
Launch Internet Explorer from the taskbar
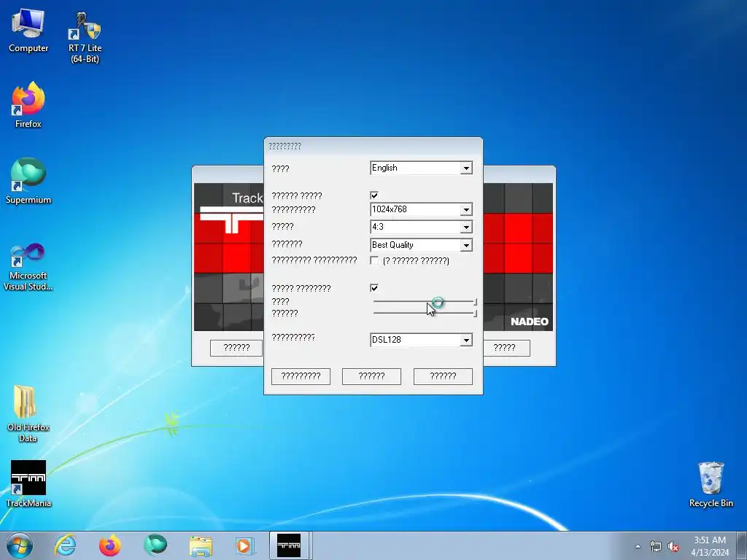tap(65, 545)
